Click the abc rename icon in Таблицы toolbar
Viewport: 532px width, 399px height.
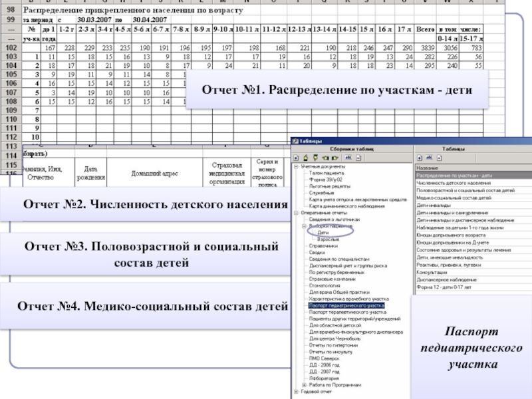(x=430, y=158)
